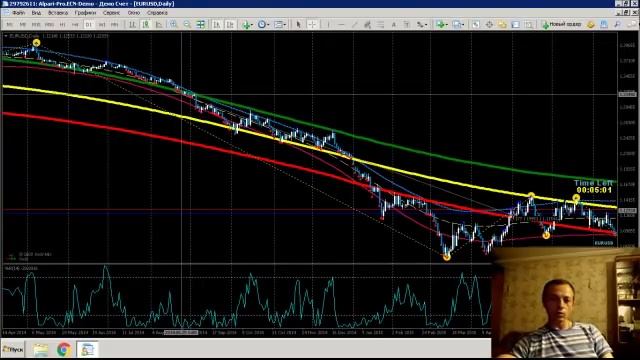The width and height of the screenshot is (640, 360).
Task: Open the Market Watch window
Action: [x=476, y=24]
